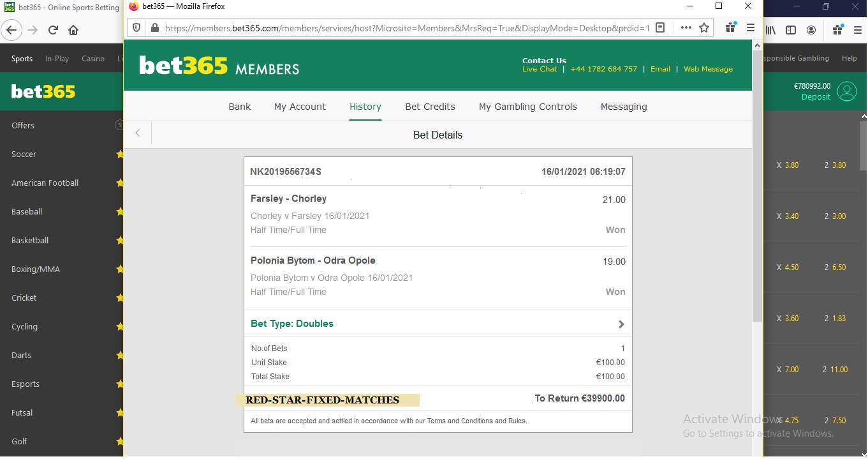
Task: Switch to the Bet Credits tab
Action: pos(430,107)
